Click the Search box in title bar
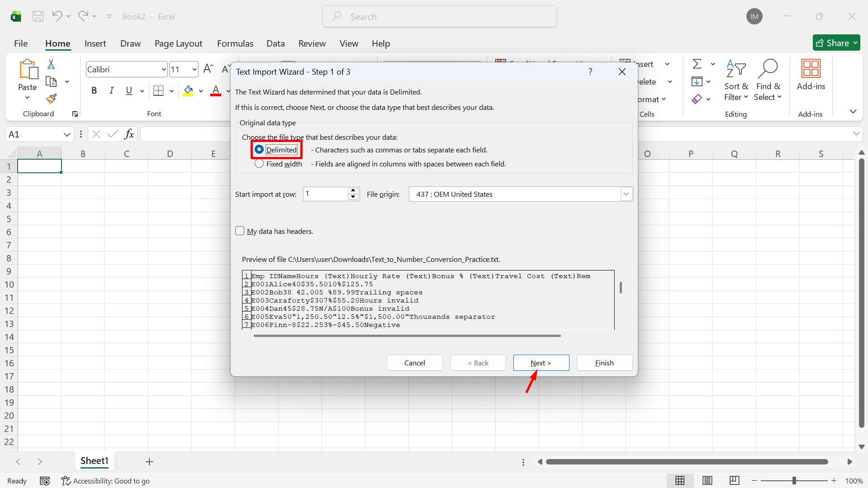The height and width of the screenshot is (488, 868). pyautogui.click(x=439, y=17)
